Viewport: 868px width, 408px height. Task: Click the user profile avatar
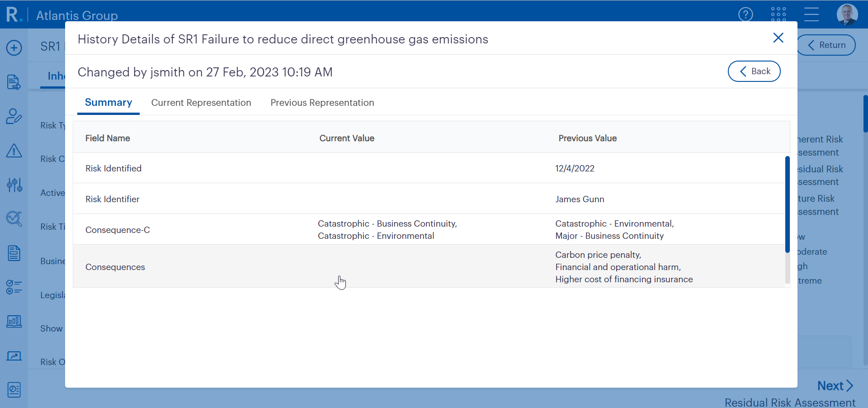pos(847,14)
